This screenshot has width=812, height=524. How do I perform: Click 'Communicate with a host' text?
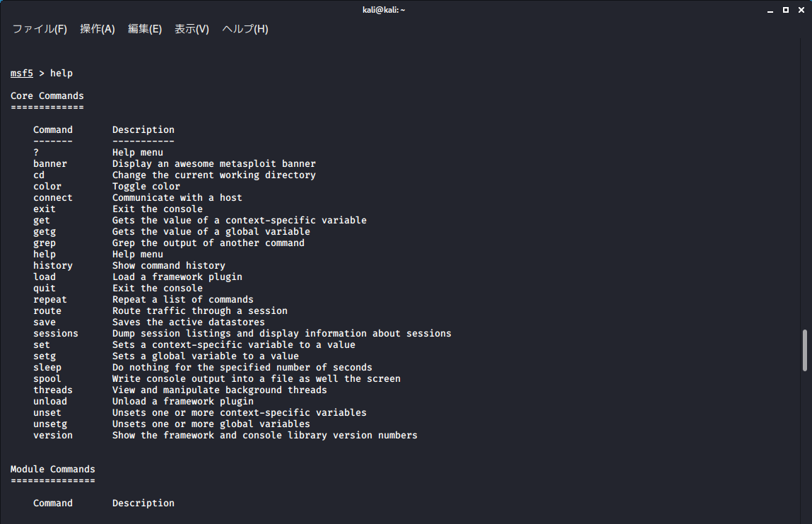[x=177, y=198]
